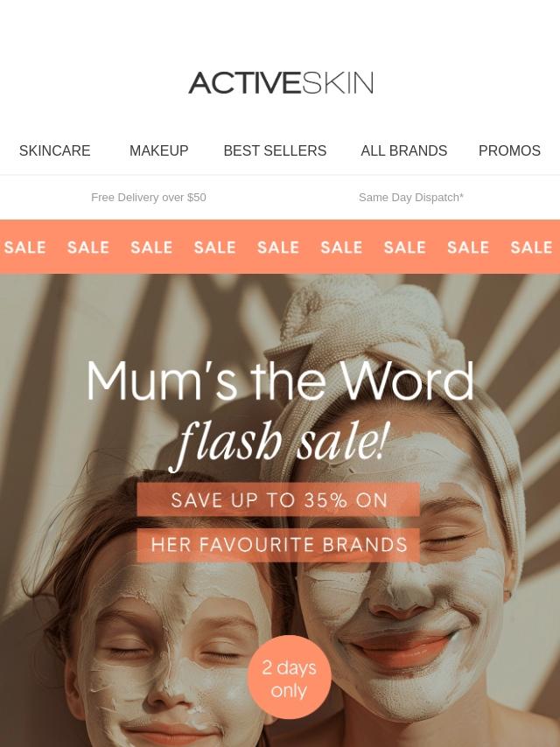Image resolution: width=560 pixels, height=747 pixels.
Task: Click the first SALE word in orange banner
Action: (x=24, y=248)
